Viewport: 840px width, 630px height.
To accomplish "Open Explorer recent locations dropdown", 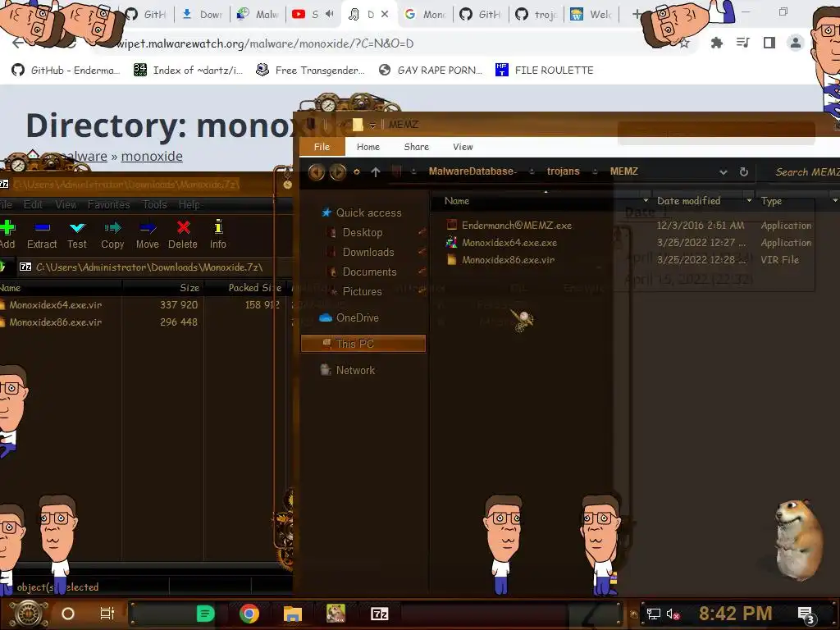I will click(x=356, y=172).
